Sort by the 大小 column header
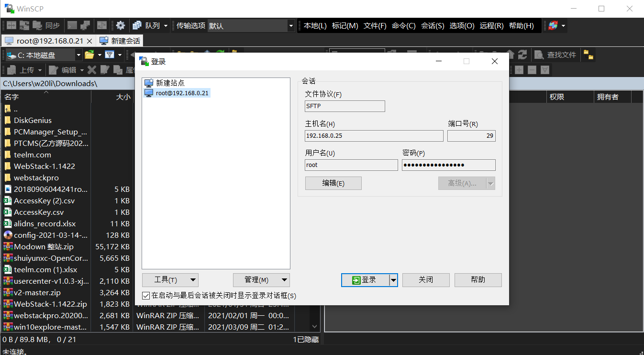This screenshot has height=355, width=644. pyautogui.click(x=112, y=97)
